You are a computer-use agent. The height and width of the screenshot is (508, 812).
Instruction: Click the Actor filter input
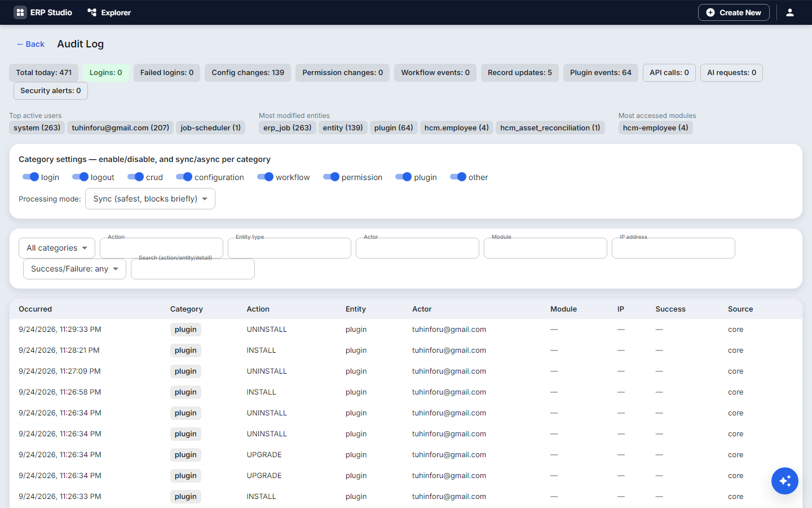click(x=417, y=248)
